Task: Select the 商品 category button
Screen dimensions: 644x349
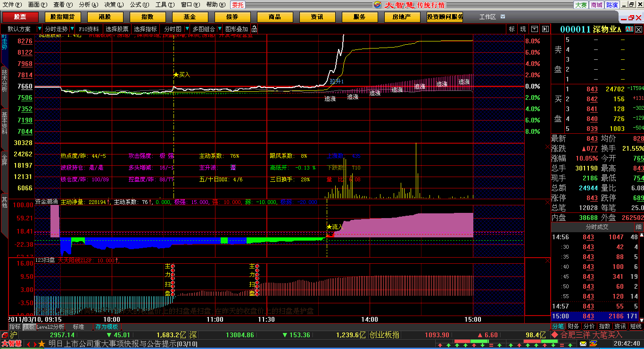Action: [275, 17]
